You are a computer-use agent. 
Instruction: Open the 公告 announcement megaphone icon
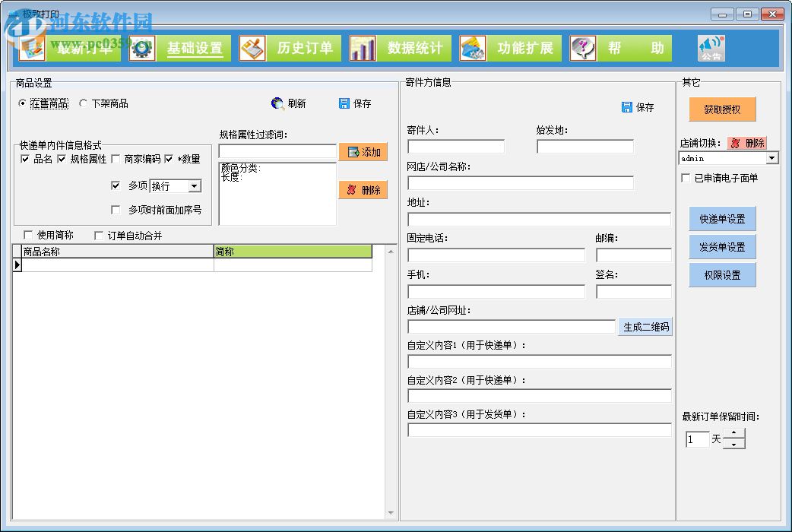711,49
